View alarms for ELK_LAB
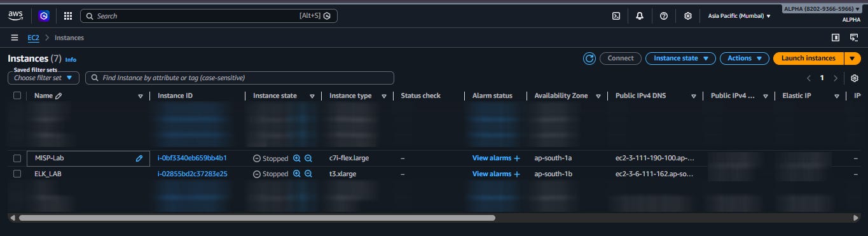This screenshot has height=236, width=868. 492,174
